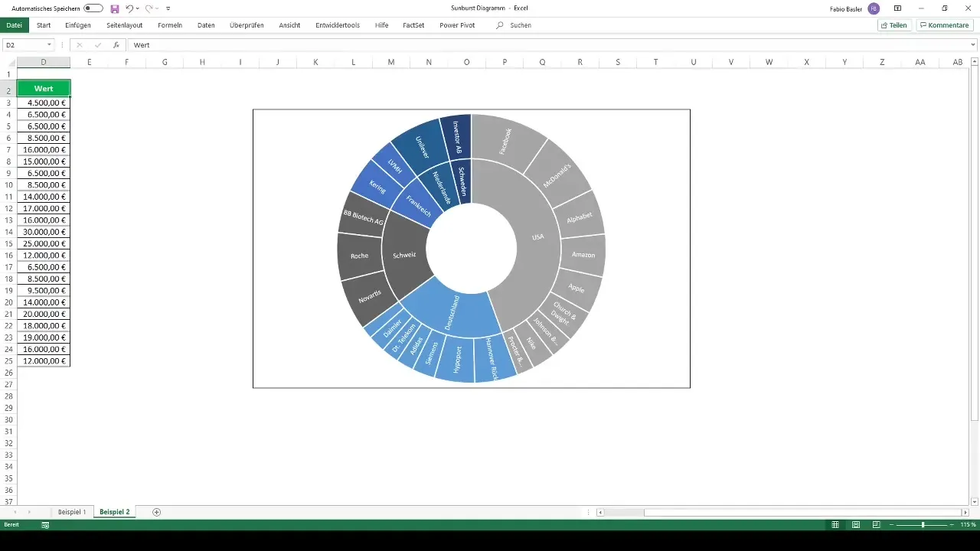
Task: Select cell with 25.000,00 €
Action: 44,243
